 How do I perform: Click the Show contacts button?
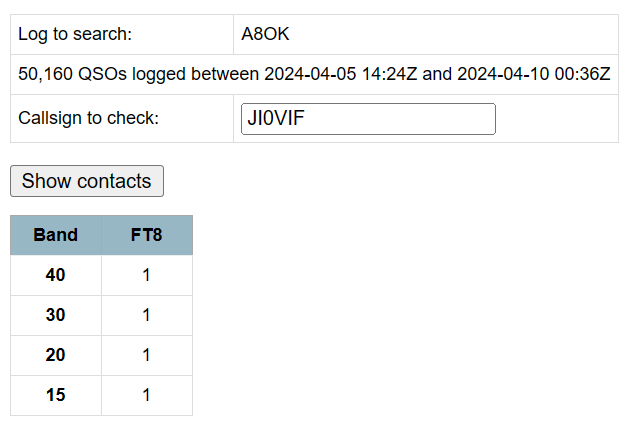pyautogui.click(x=86, y=181)
